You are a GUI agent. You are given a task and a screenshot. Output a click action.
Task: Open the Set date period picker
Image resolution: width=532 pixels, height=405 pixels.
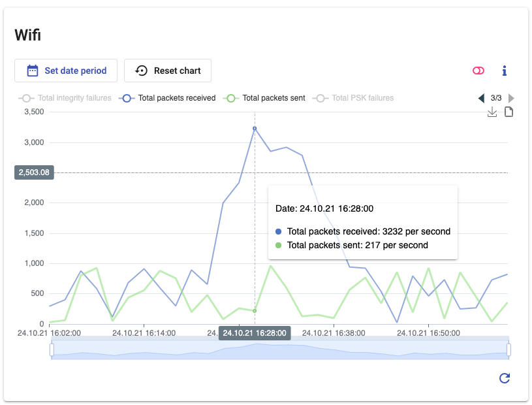click(x=65, y=71)
